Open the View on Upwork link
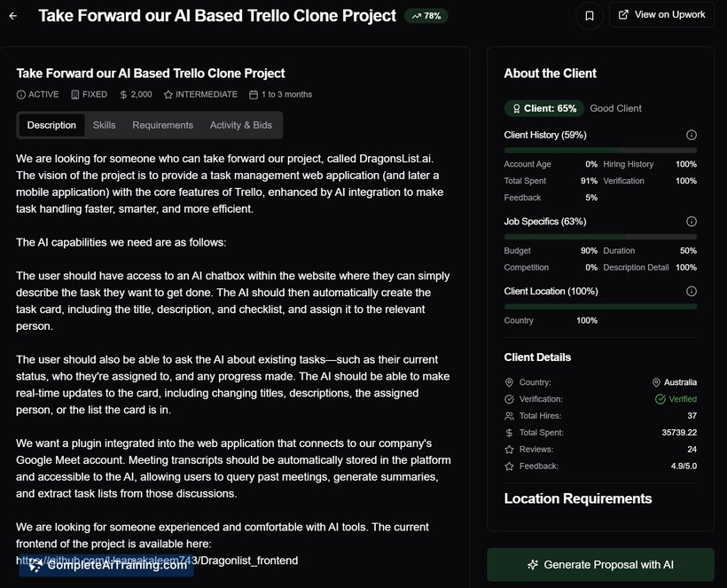 (661, 15)
